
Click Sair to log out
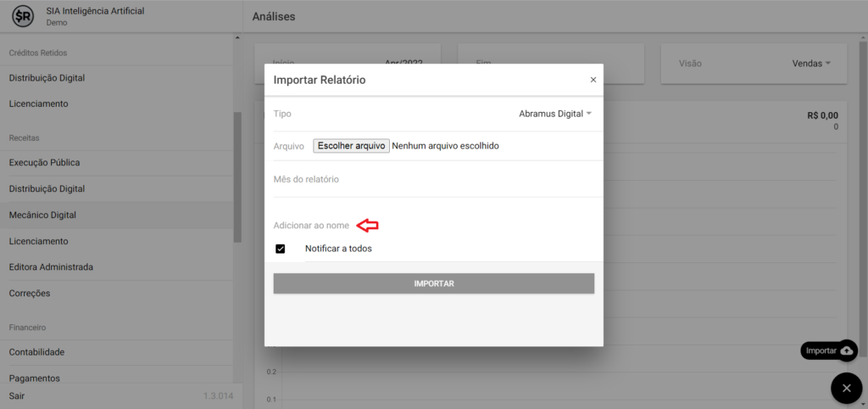coord(17,396)
